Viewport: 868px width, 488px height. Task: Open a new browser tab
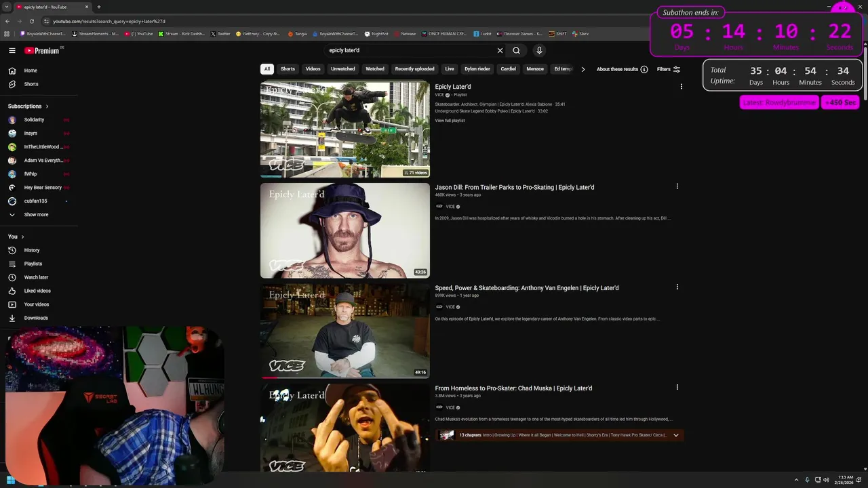[98, 7]
